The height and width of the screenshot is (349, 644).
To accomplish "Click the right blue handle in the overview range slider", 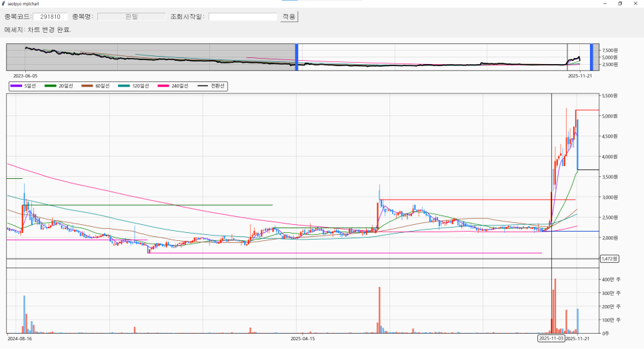I will (x=591, y=57).
